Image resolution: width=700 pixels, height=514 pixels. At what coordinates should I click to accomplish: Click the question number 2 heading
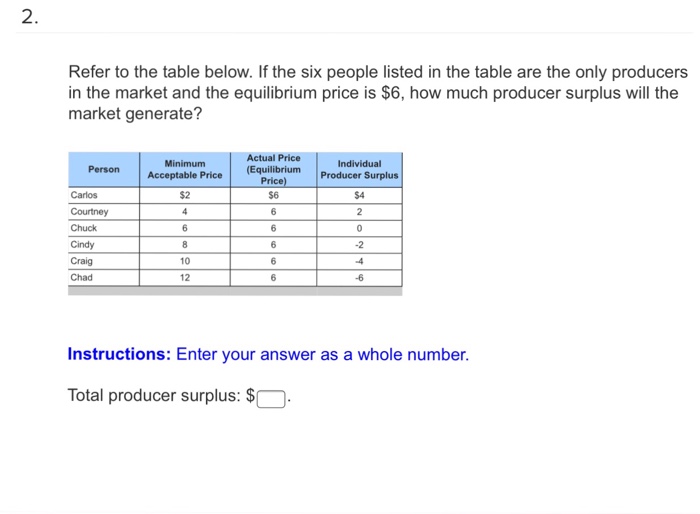(x=29, y=17)
